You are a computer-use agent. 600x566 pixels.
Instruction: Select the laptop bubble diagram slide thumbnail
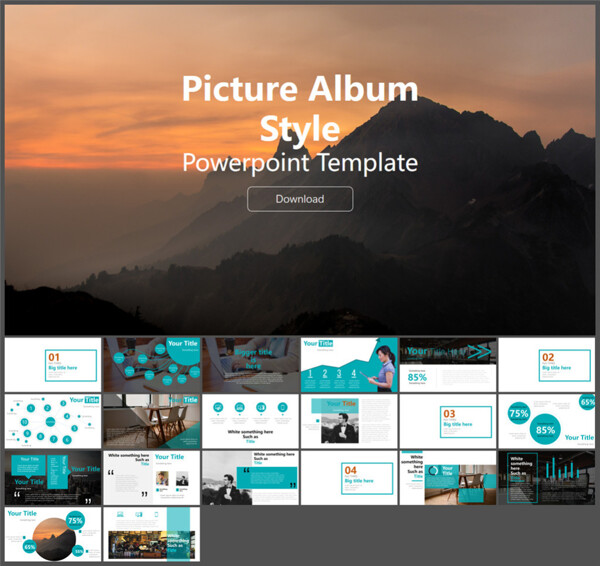click(152, 365)
